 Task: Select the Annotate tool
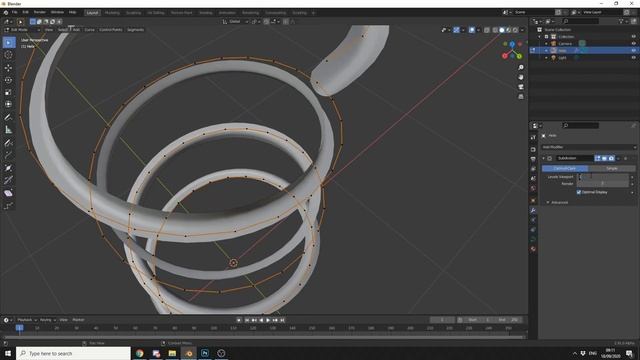[x=9, y=118]
